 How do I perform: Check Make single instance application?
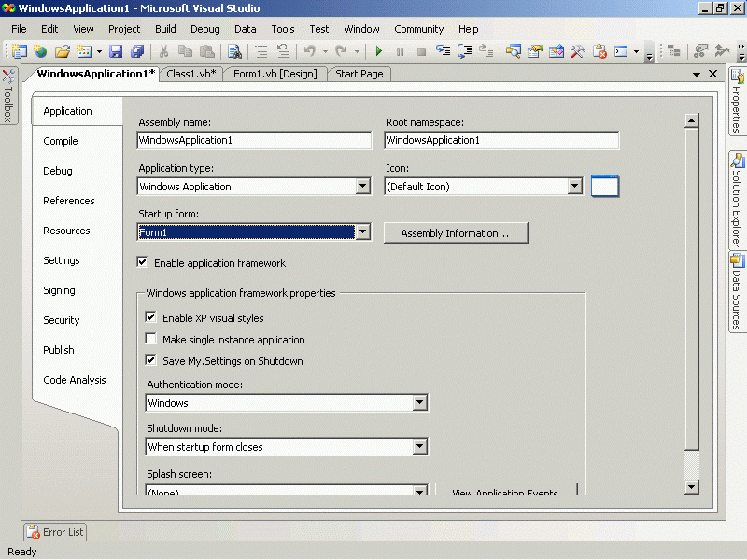(x=151, y=339)
